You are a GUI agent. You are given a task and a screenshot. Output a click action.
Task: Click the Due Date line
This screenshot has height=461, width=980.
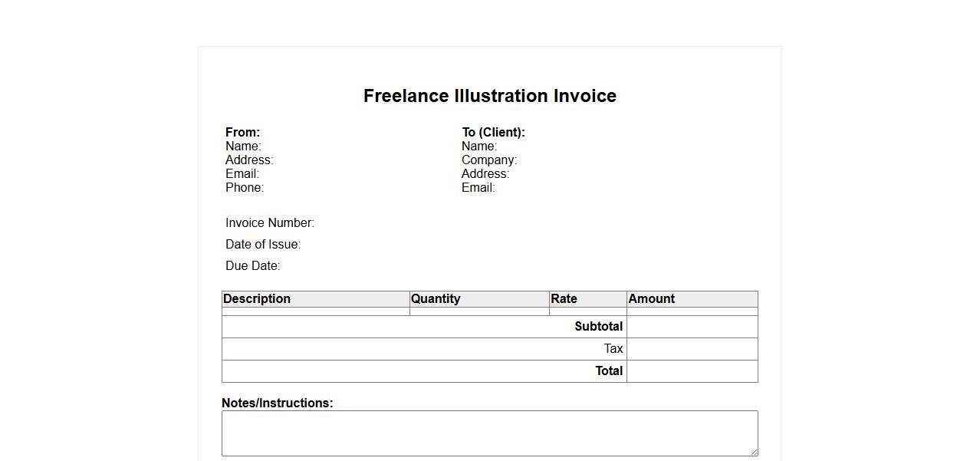coord(253,266)
